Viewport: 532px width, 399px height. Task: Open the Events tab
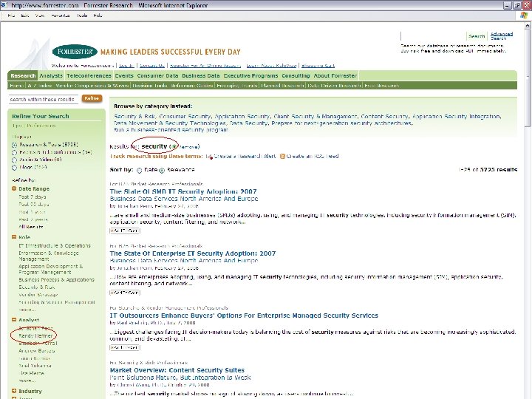(x=124, y=75)
